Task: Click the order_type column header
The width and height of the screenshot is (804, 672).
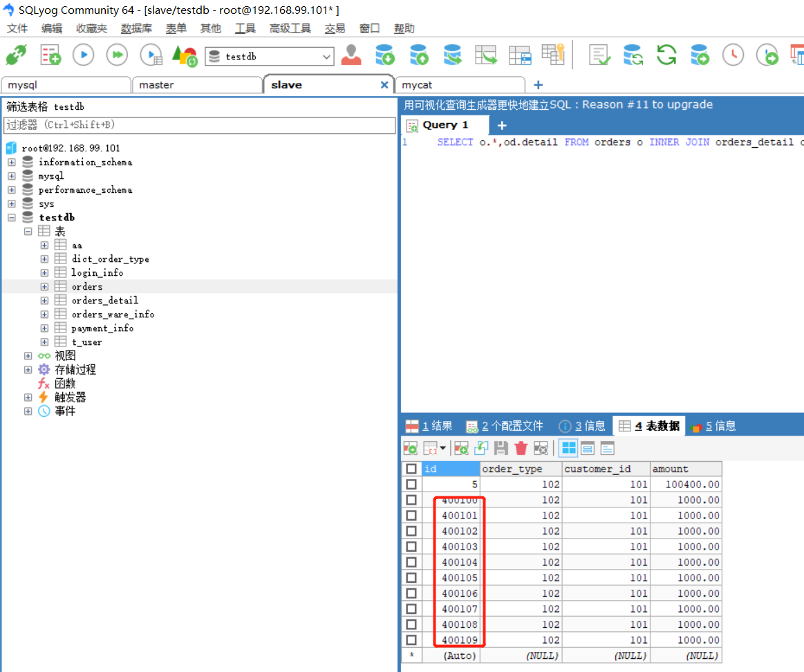Action: coord(521,469)
